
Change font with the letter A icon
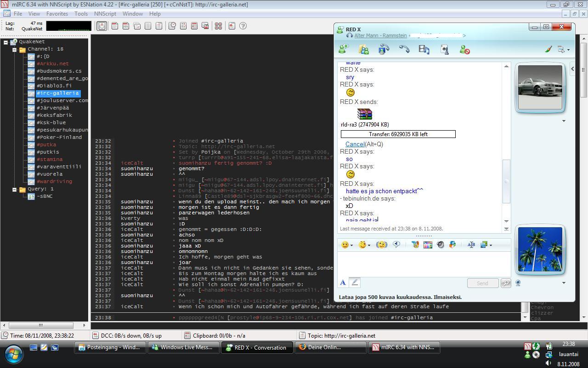(x=343, y=283)
